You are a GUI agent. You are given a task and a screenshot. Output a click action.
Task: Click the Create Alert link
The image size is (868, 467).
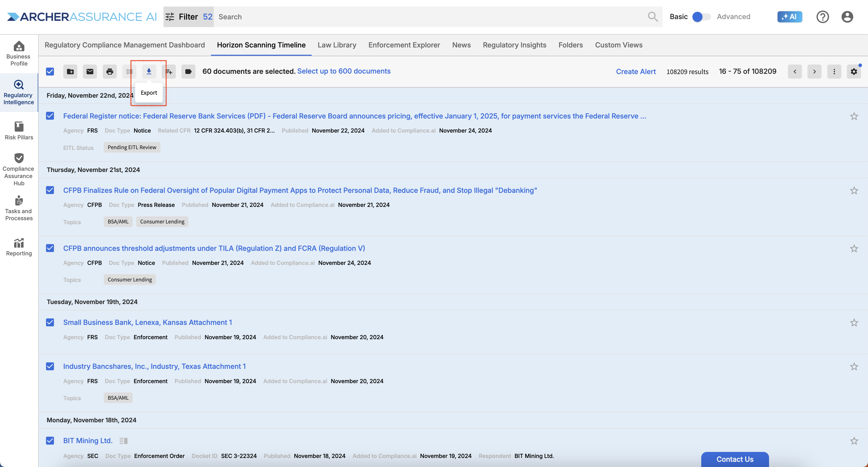636,72
